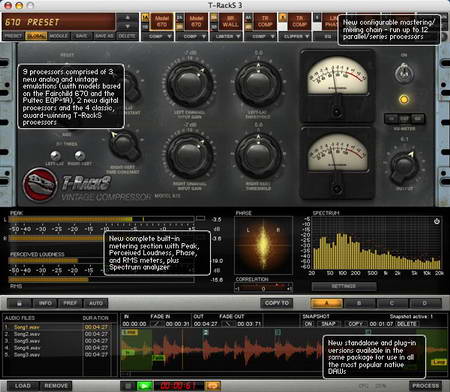The width and height of the screenshot is (450, 392).
Task: Select the previous preset with up arrow
Action: pyautogui.click(x=128, y=18)
